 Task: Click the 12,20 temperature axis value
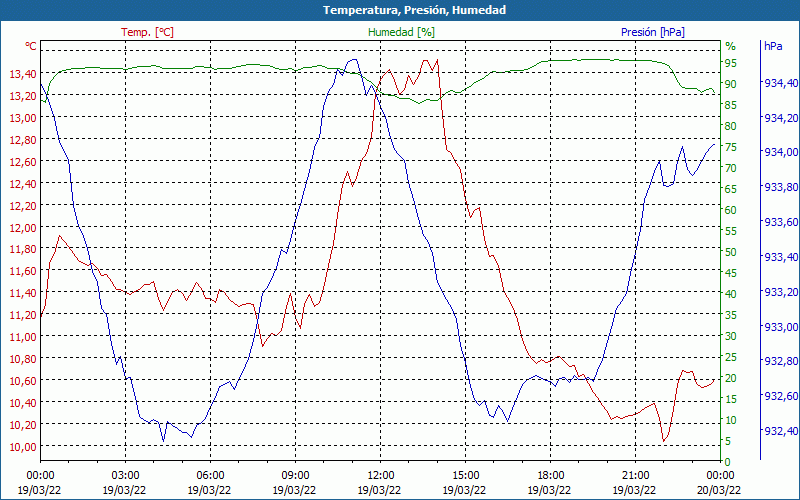click(x=23, y=206)
